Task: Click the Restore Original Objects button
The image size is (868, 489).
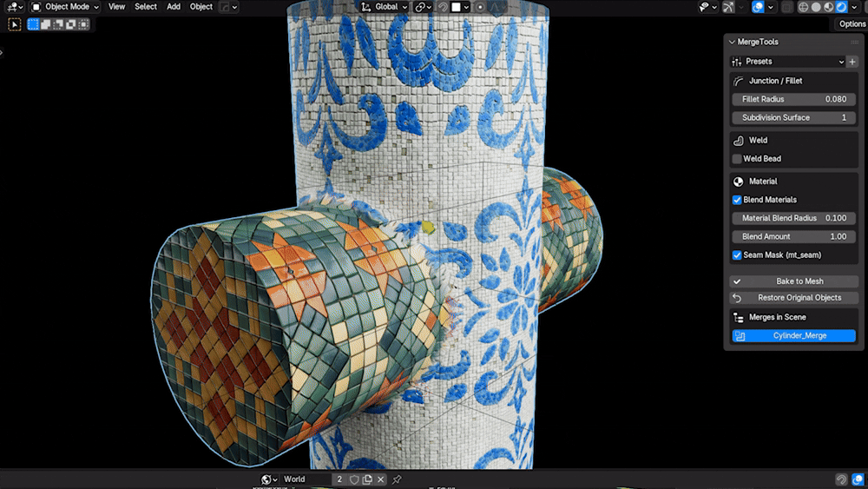Action: click(794, 298)
